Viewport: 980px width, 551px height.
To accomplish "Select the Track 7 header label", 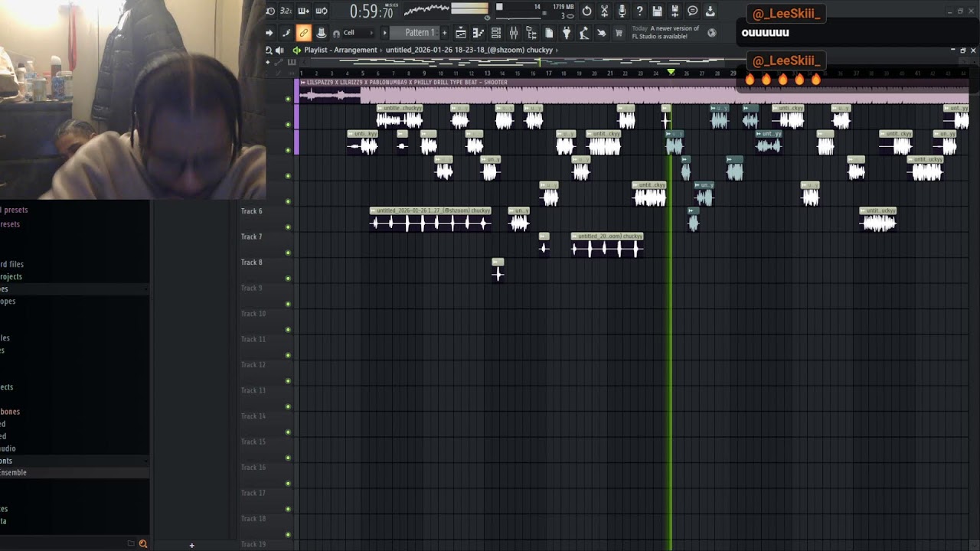I will [251, 236].
